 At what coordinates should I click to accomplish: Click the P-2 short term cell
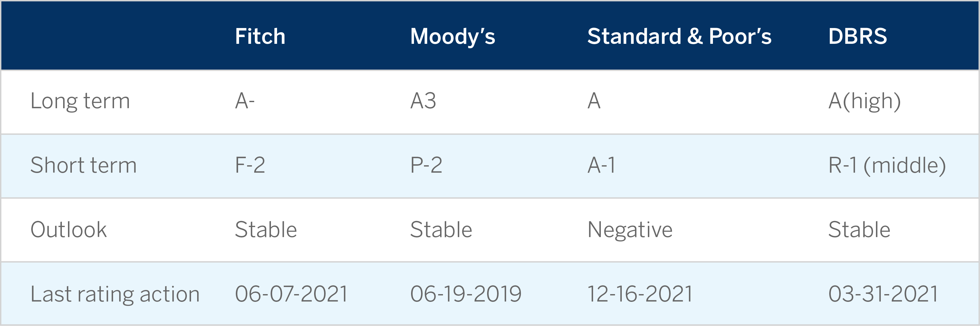(x=426, y=165)
